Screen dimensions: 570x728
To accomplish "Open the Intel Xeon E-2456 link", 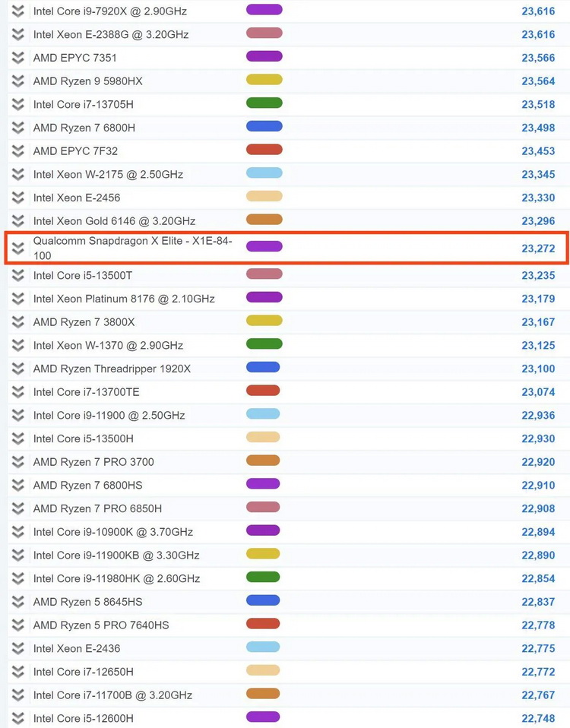I will click(x=77, y=198).
